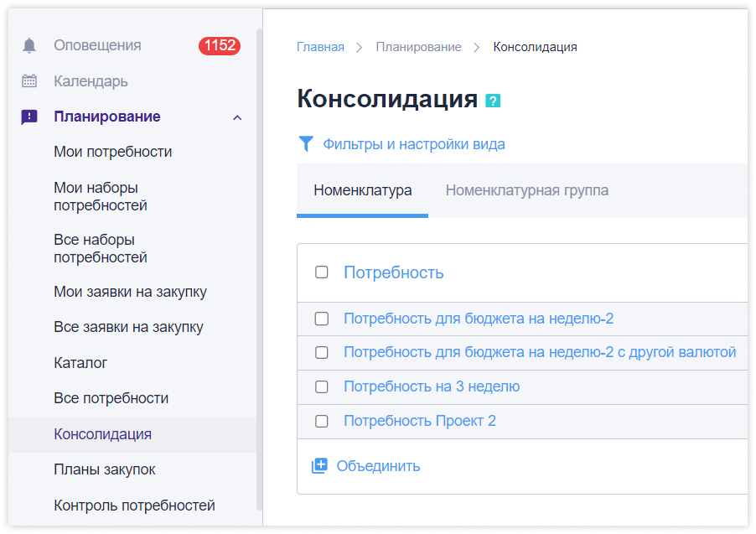Click the Планирование speech bubble icon
Image resolution: width=756 pixels, height=534 pixels.
pos(29,117)
